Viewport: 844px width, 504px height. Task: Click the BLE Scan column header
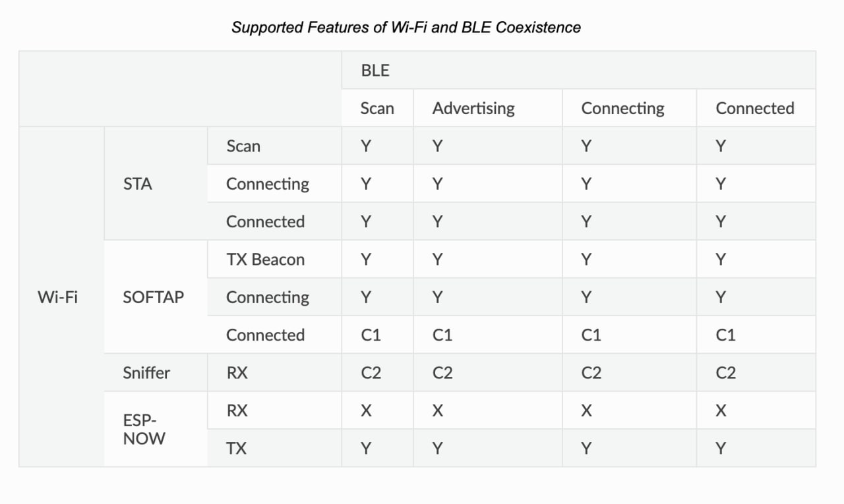(x=377, y=109)
